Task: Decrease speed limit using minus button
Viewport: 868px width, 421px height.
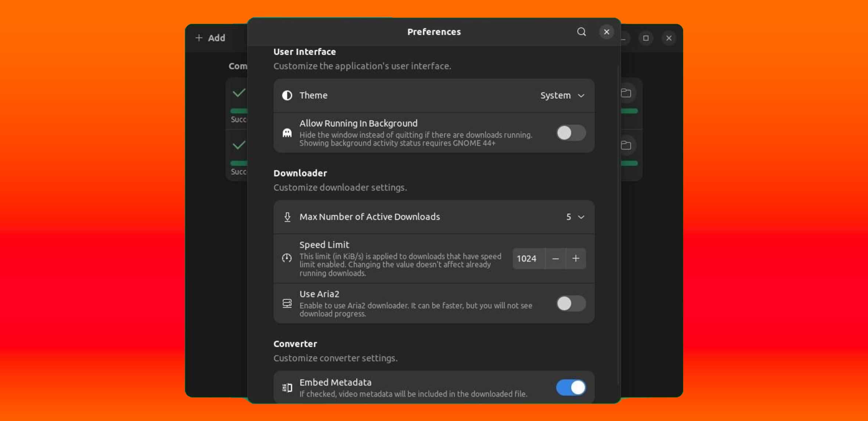Action: (x=555, y=258)
